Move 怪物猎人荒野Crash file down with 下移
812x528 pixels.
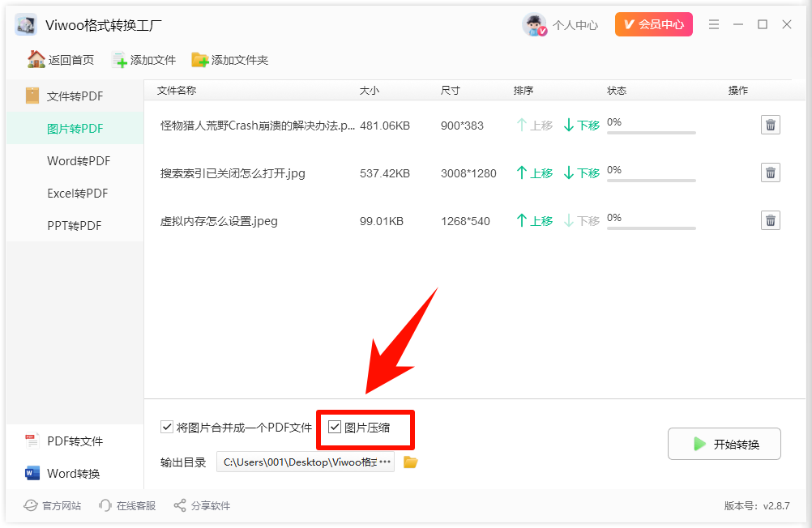pos(581,126)
